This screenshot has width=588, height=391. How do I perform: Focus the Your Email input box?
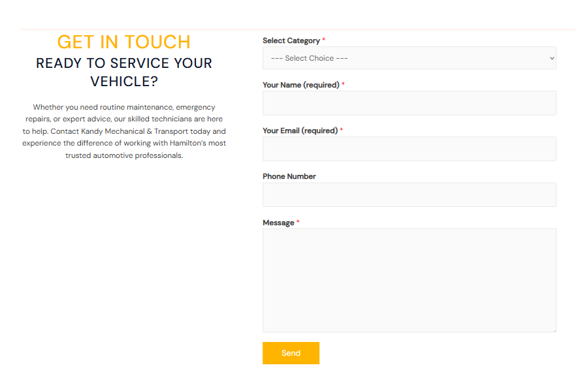409,149
